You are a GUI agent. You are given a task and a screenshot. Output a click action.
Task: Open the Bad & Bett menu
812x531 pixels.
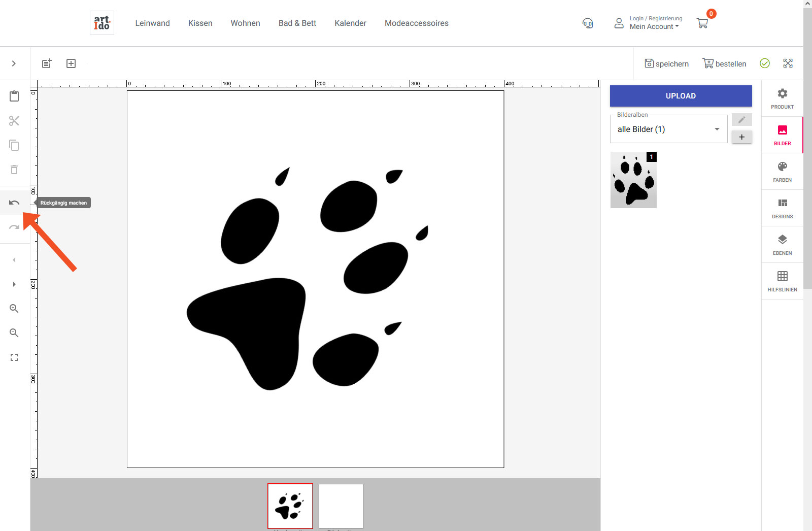tap(297, 23)
